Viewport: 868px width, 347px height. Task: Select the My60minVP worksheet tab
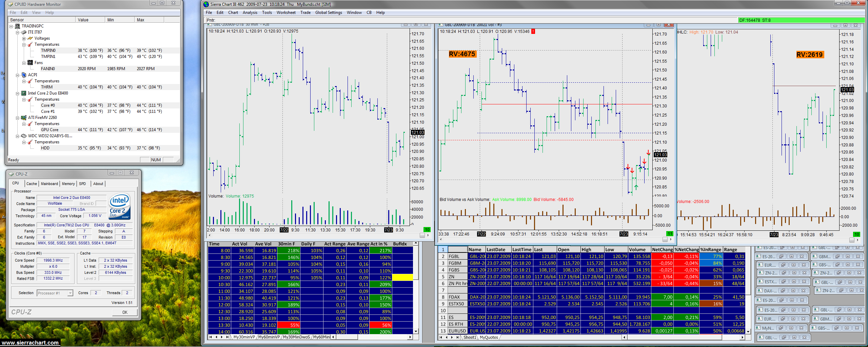(269, 337)
